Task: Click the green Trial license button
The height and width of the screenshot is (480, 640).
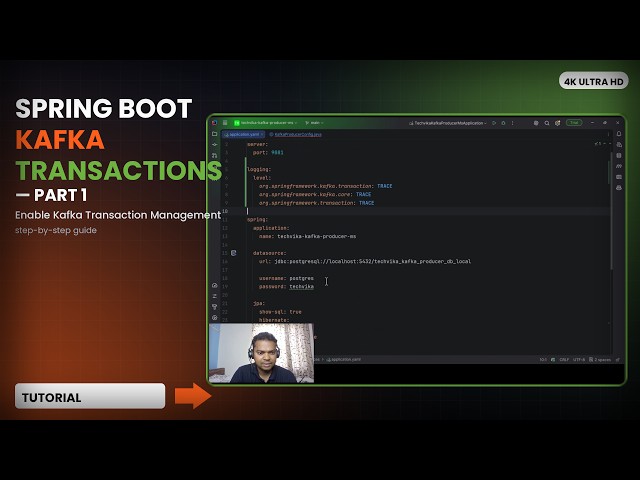Action: click(x=574, y=123)
